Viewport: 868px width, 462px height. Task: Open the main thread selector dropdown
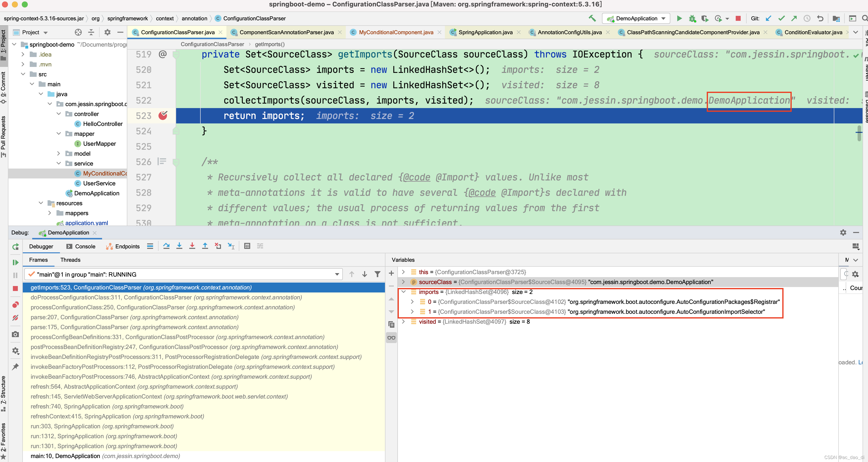pyautogui.click(x=183, y=274)
